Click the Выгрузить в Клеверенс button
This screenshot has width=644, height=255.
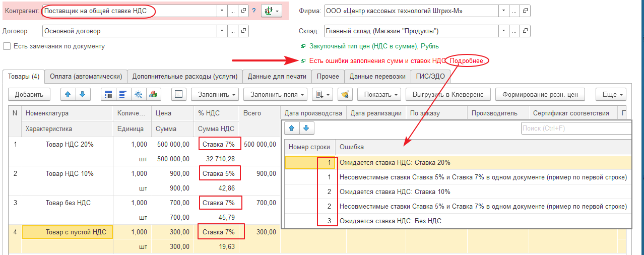(448, 94)
